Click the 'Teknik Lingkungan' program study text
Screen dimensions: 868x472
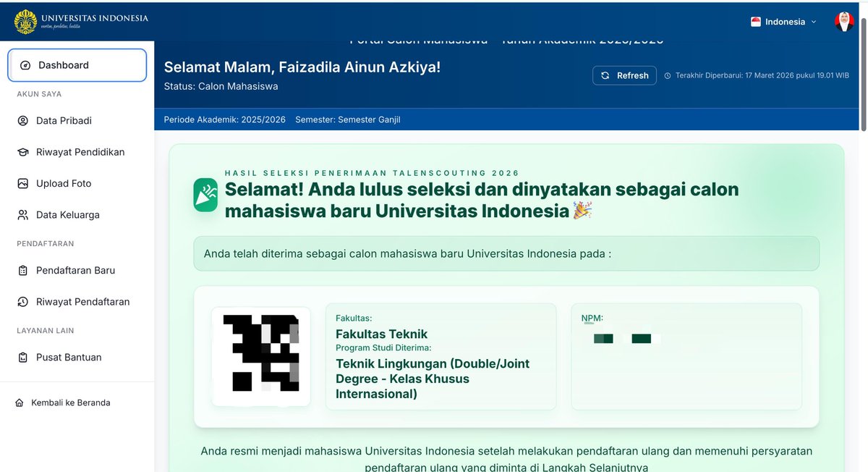[x=433, y=379]
